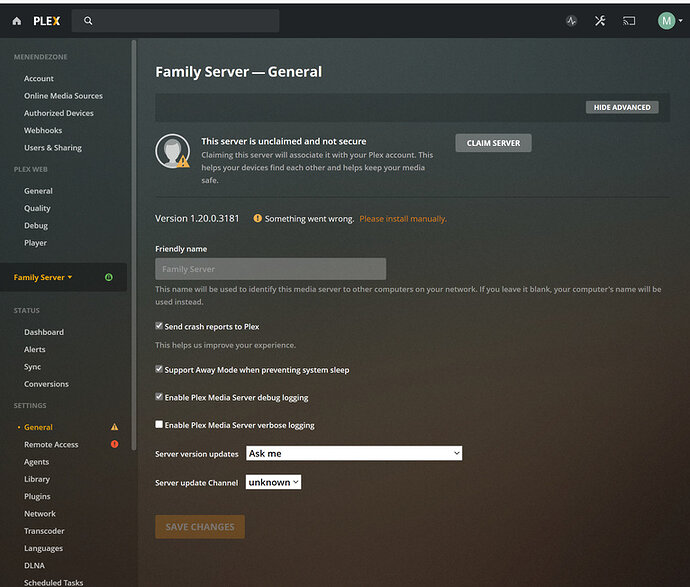Click the PLEX logo
Viewport: 690px width, 587px height.
click(x=47, y=21)
